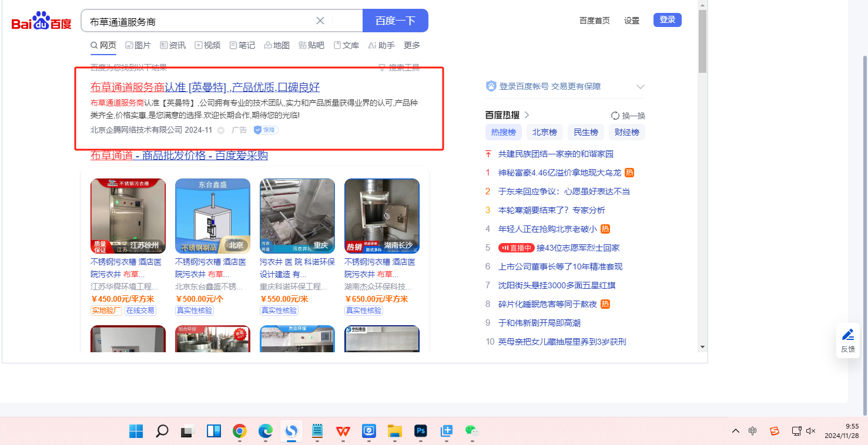Viewport: 868px width, 445px height.
Task: Switch to the 地图 tab
Action: click(x=277, y=45)
